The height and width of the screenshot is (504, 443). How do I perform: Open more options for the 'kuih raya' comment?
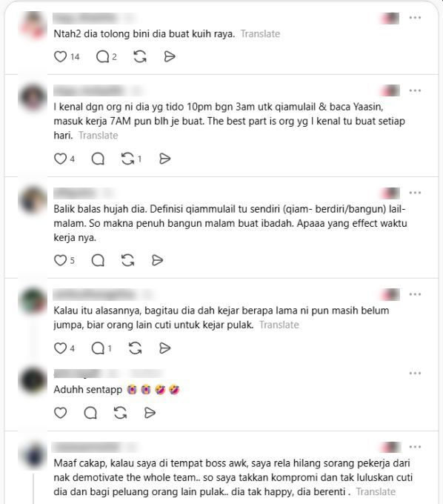[415, 18]
